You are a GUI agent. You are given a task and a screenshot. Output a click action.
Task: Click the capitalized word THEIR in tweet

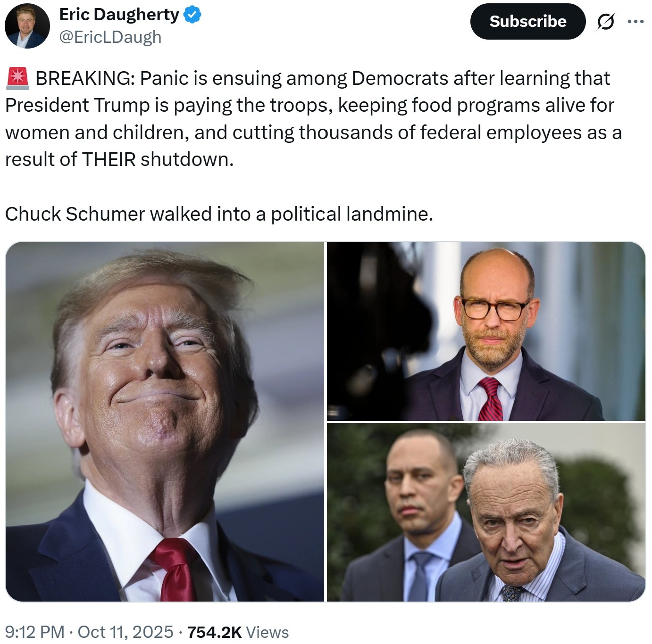(x=109, y=159)
